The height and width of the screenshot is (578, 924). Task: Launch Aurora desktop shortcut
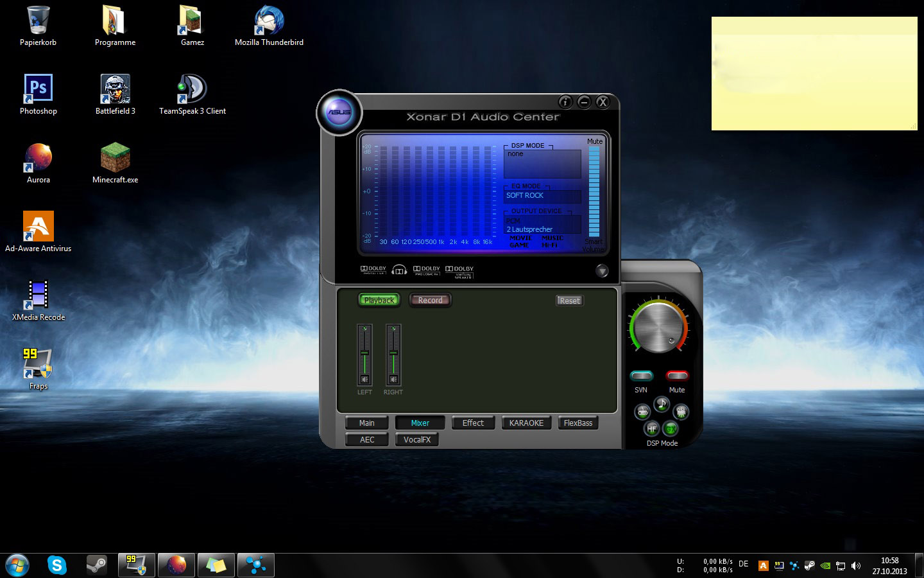coord(38,163)
